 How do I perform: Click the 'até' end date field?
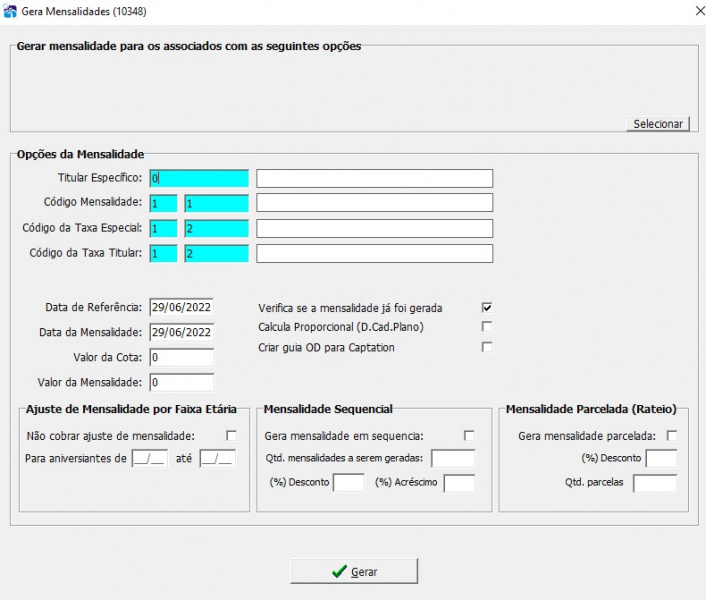(x=217, y=458)
